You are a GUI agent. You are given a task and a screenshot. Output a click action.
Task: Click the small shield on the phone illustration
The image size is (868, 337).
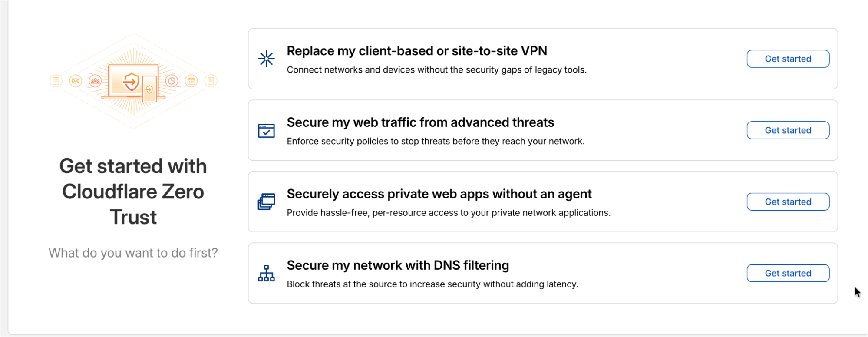coord(149,89)
